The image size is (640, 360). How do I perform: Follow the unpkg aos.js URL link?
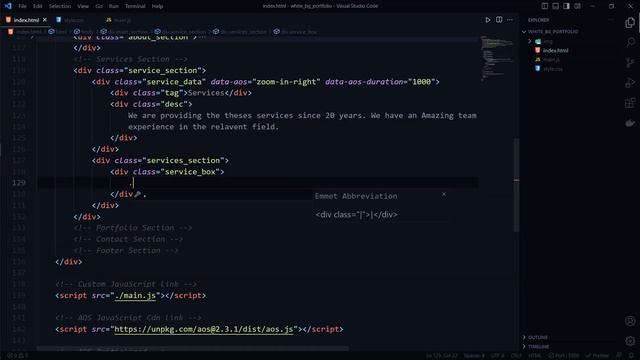pos(204,329)
